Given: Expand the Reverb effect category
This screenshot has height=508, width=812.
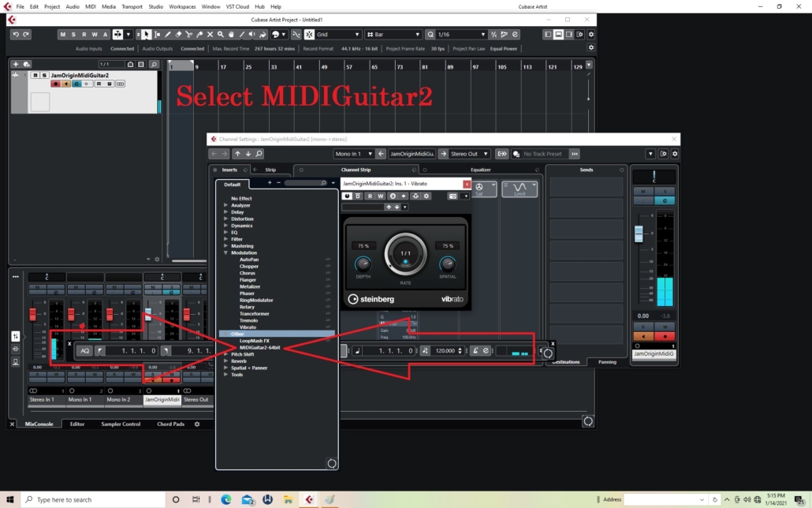Looking at the screenshot, I should (x=225, y=360).
